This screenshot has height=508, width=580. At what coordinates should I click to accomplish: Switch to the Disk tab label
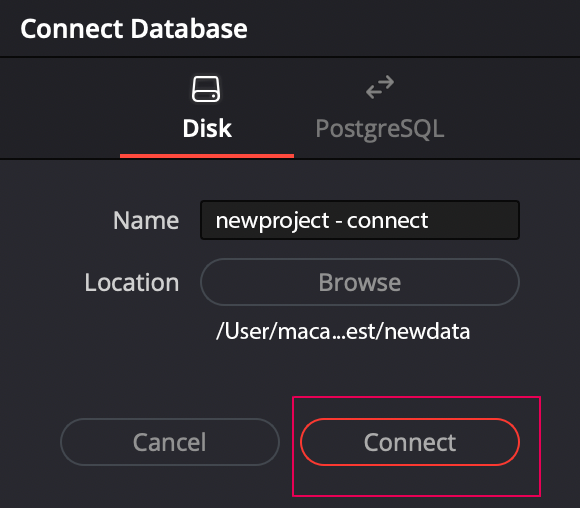207,128
